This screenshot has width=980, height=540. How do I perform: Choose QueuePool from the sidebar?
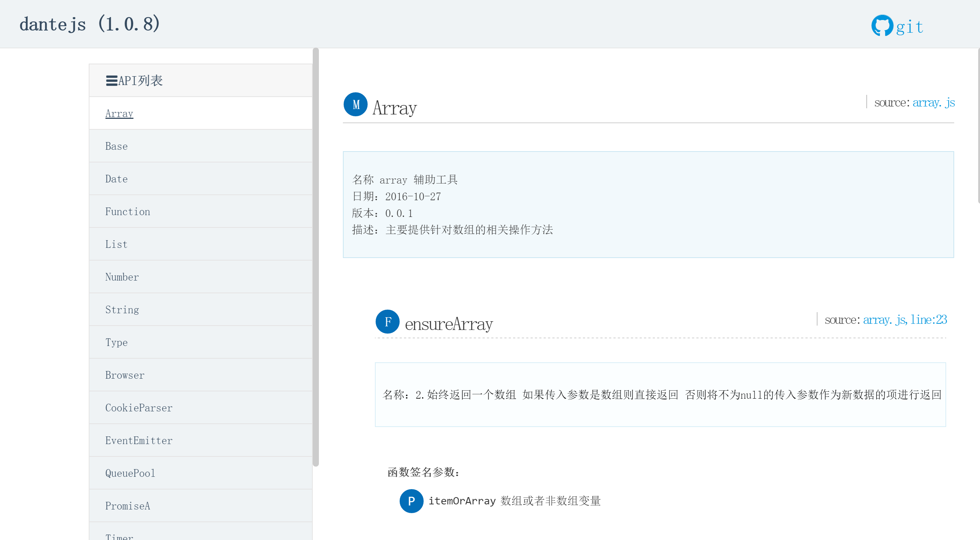pos(200,473)
